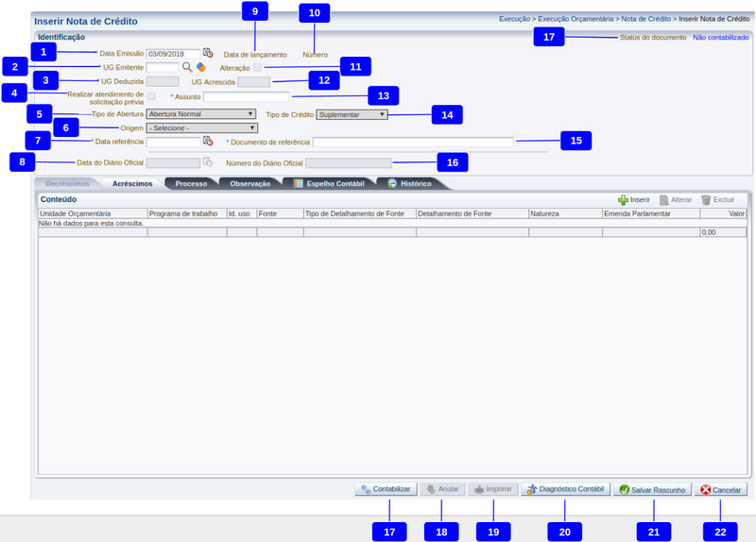Click Salvar Rascunho with green check
756x542 pixels.
tap(652, 490)
